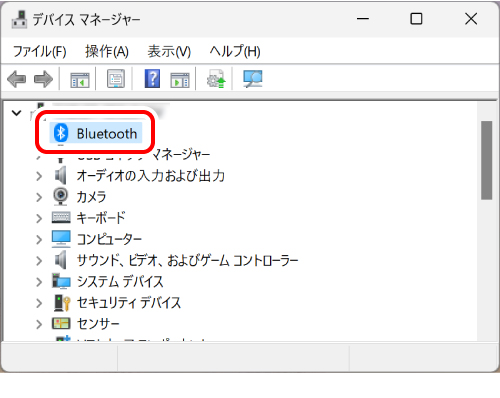Image resolution: width=500 pixels, height=398 pixels.
Task: Expand the カメラ category chevron
Action: pos(39,197)
